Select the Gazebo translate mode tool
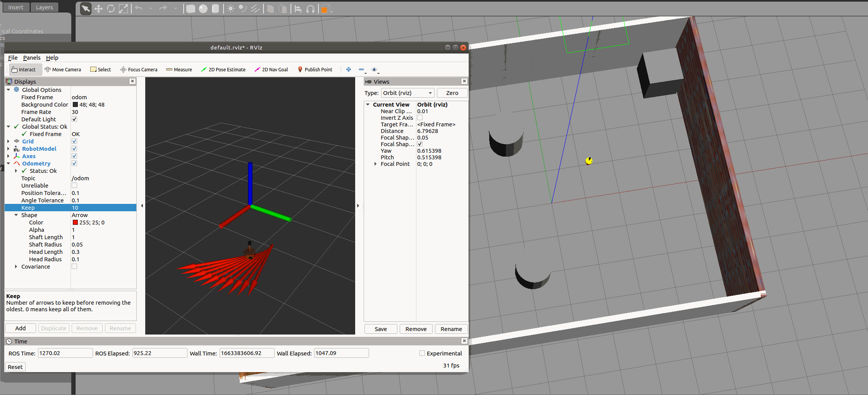This screenshot has width=868, height=395. [98, 9]
